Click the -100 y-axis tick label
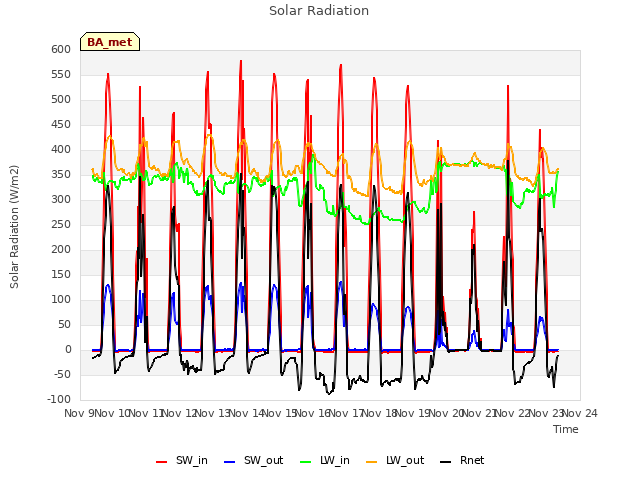This screenshot has height=480, width=640. click(x=59, y=399)
